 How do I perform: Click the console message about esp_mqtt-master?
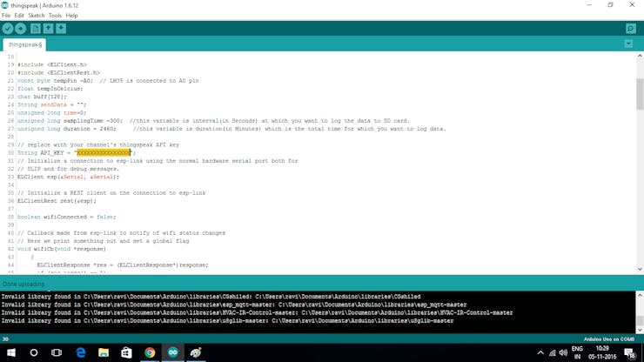point(234,305)
